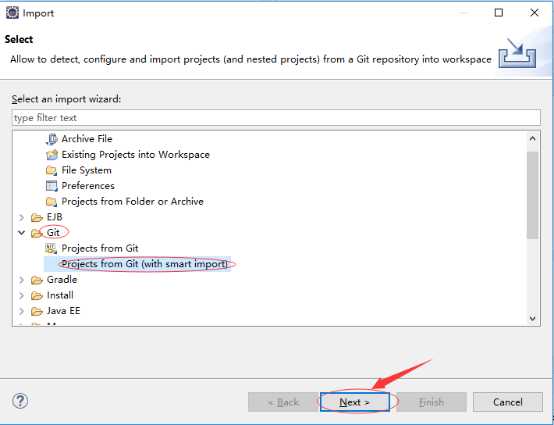Select Projects from Git (with smart import)
The image size is (554, 425).
145,264
